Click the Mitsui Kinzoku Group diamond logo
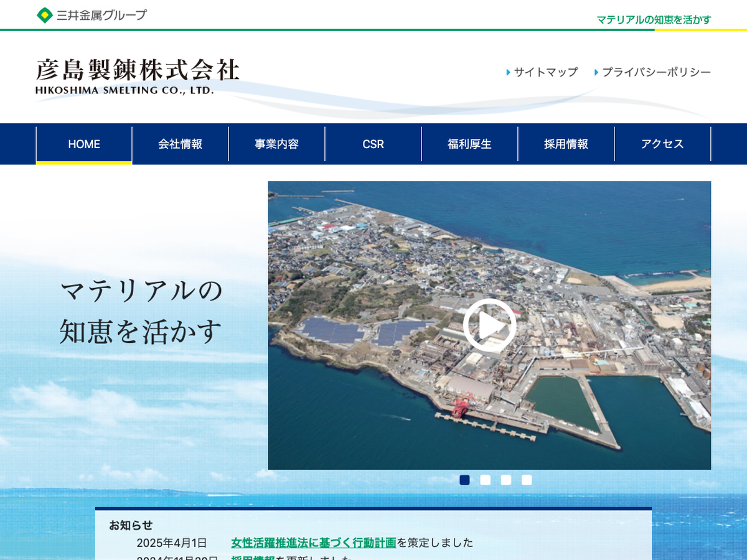747x560 pixels. [x=45, y=15]
